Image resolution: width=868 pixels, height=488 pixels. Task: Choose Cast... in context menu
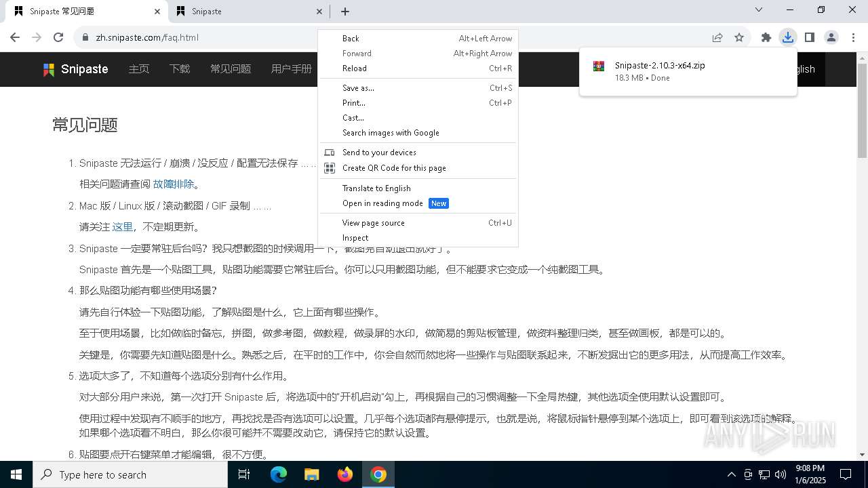click(418, 118)
